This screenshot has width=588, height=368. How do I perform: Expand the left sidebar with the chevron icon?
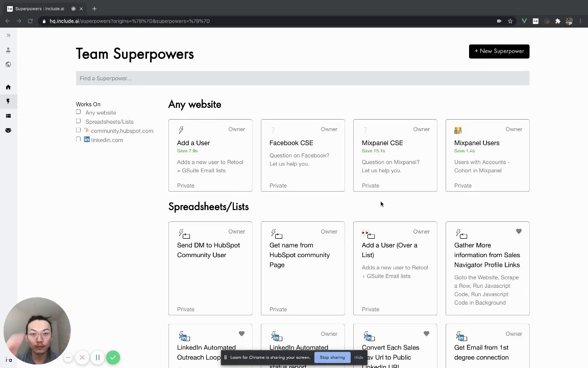8,35
